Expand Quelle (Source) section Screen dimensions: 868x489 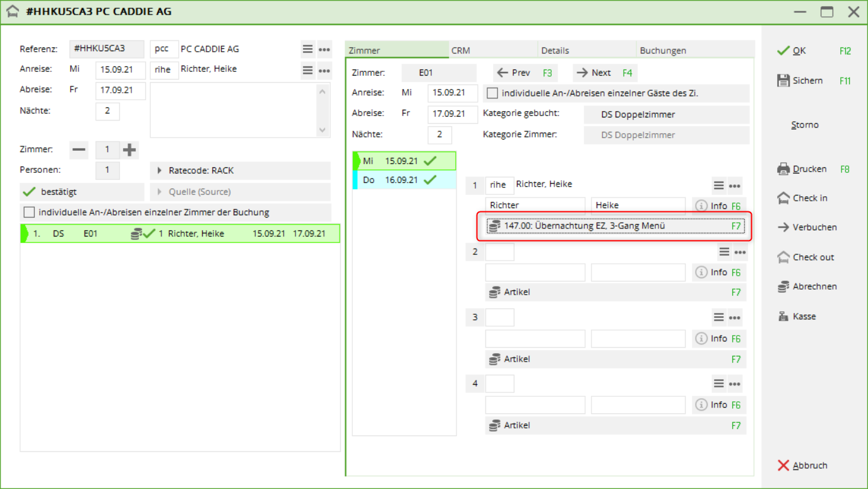tap(240, 192)
